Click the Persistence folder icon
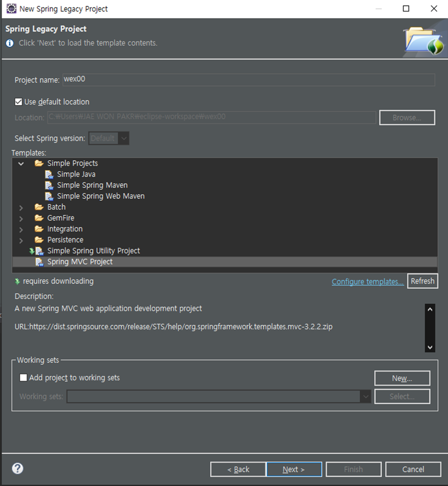448x486 pixels. (x=39, y=240)
